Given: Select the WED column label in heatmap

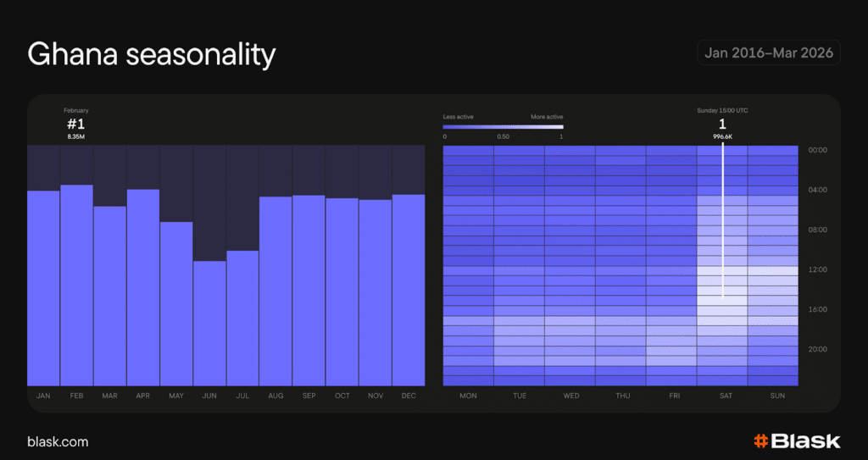Looking at the screenshot, I should (570, 396).
